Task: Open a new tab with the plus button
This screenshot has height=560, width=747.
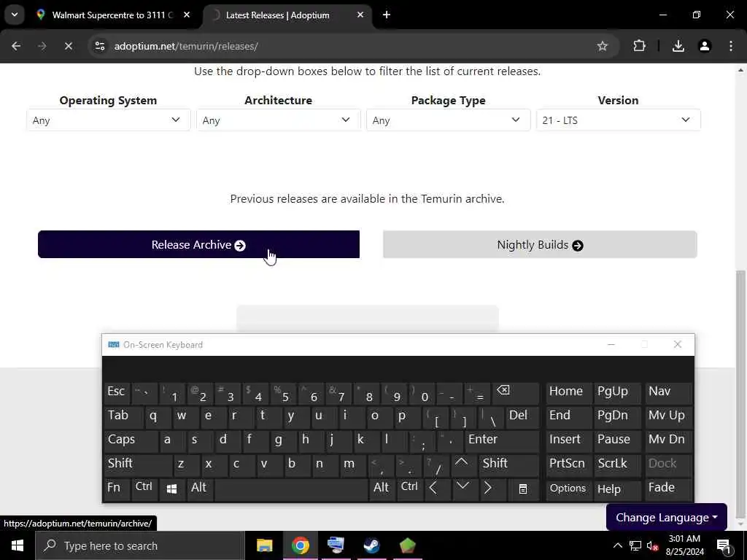Action: [x=387, y=15]
